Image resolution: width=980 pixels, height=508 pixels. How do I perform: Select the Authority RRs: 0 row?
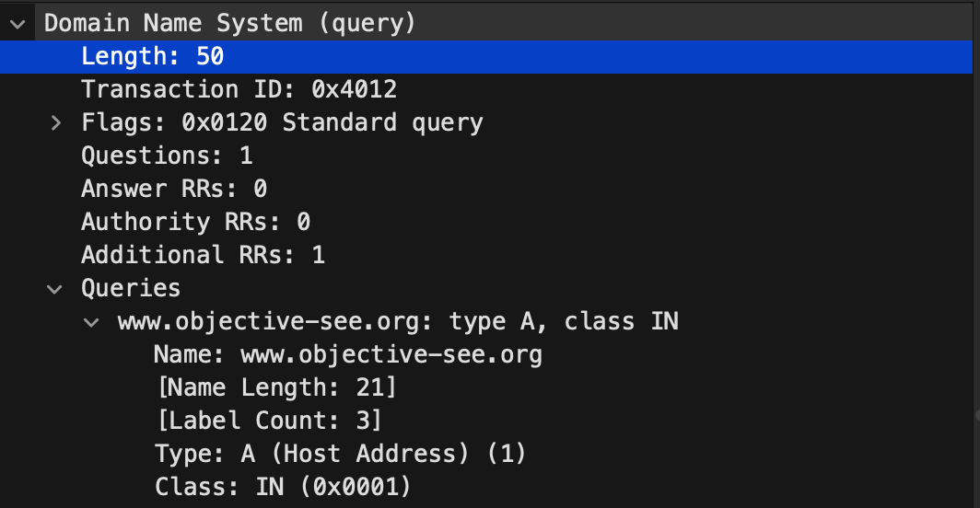pyautogui.click(x=486, y=222)
